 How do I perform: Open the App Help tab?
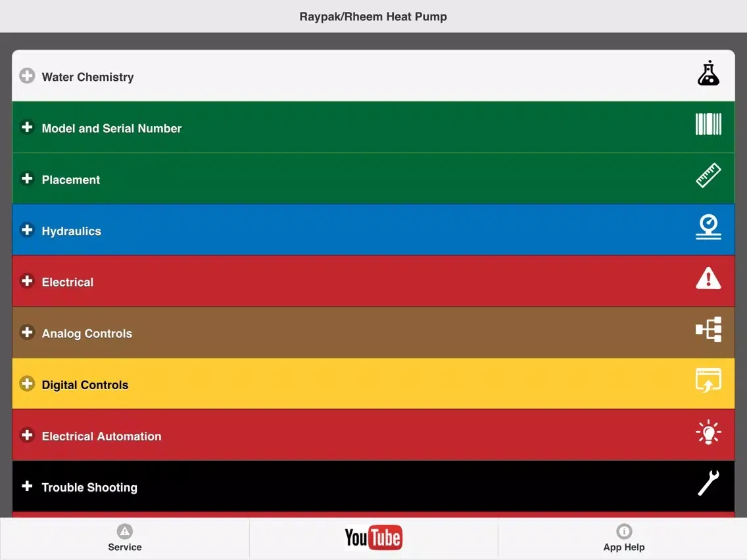tap(623, 538)
